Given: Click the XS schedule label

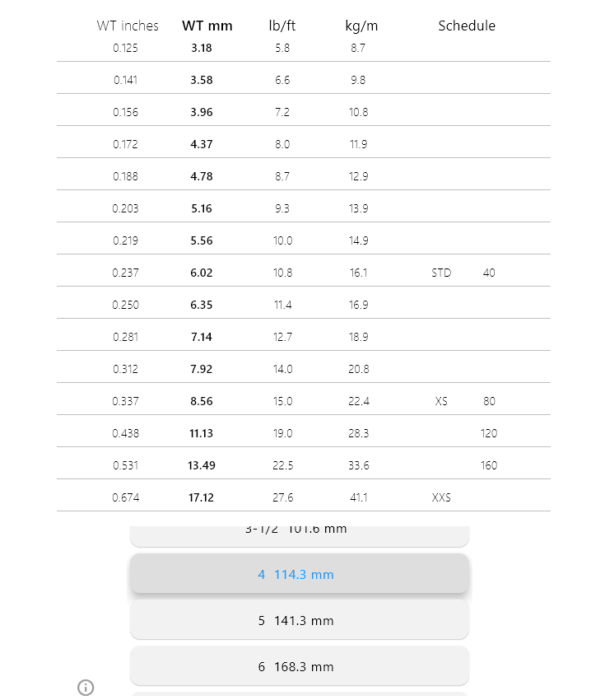Looking at the screenshot, I should [441, 401].
